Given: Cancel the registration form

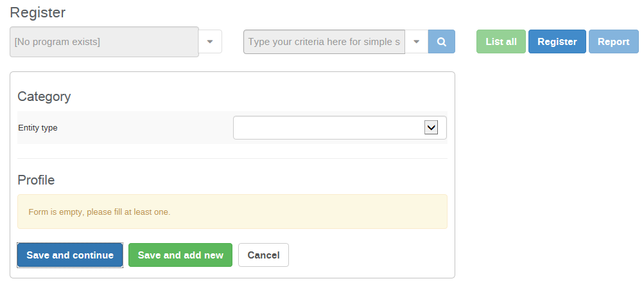Looking at the screenshot, I should point(263,255).
